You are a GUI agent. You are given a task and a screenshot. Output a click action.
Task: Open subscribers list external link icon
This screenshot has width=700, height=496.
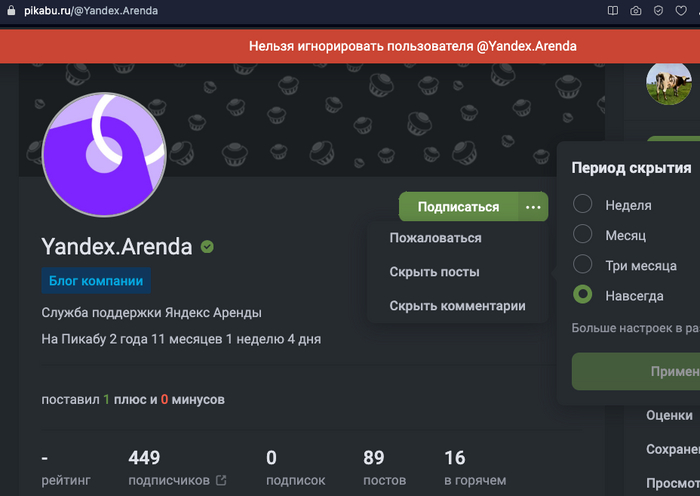tap(221, 480)
